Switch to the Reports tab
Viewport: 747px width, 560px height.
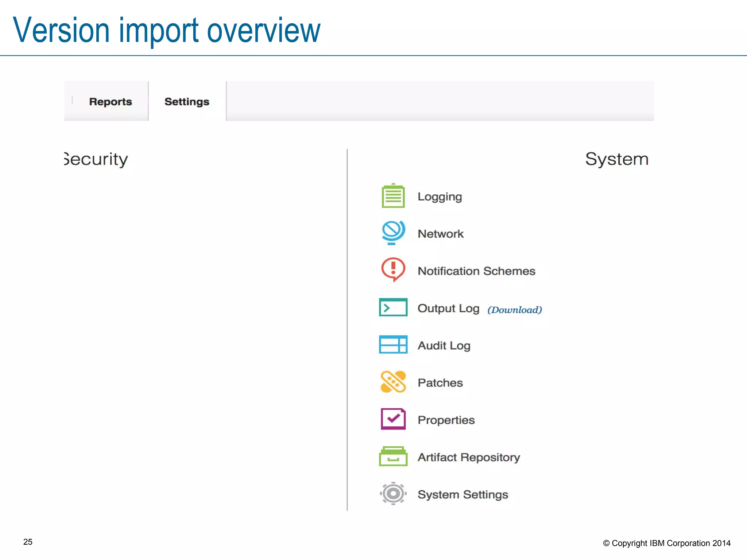tap(110, 101)
